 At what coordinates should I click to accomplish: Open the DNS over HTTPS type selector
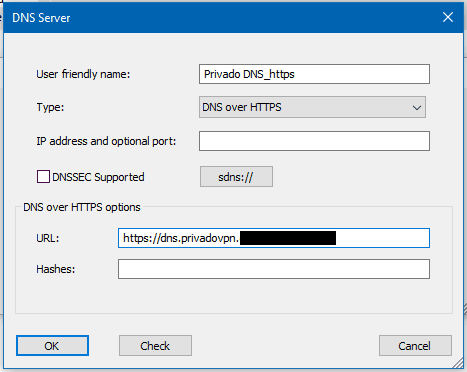point(312,107)
